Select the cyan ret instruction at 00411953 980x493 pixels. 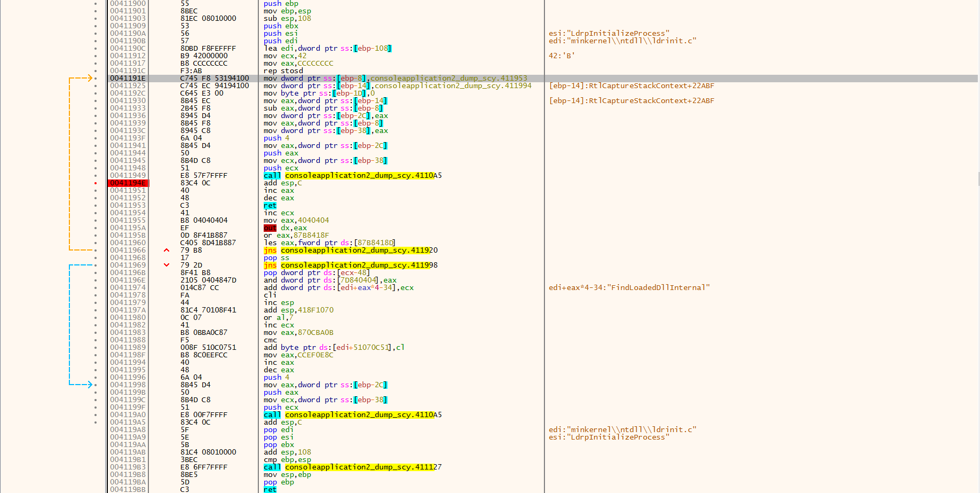270,206
